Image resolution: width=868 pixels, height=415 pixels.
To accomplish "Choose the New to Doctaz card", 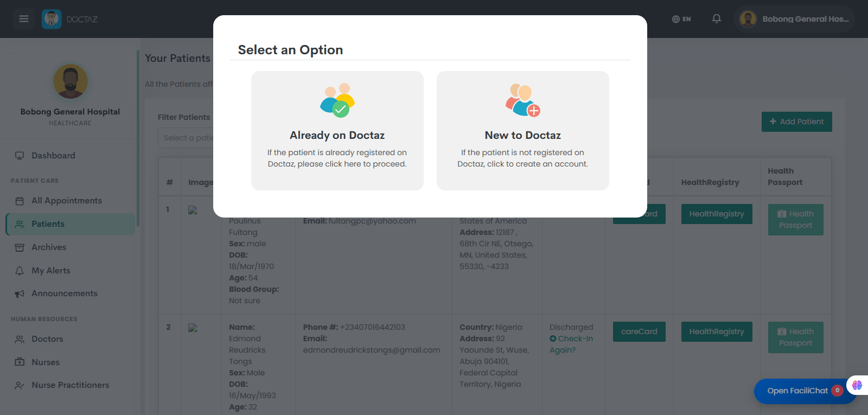I will 523,131.
